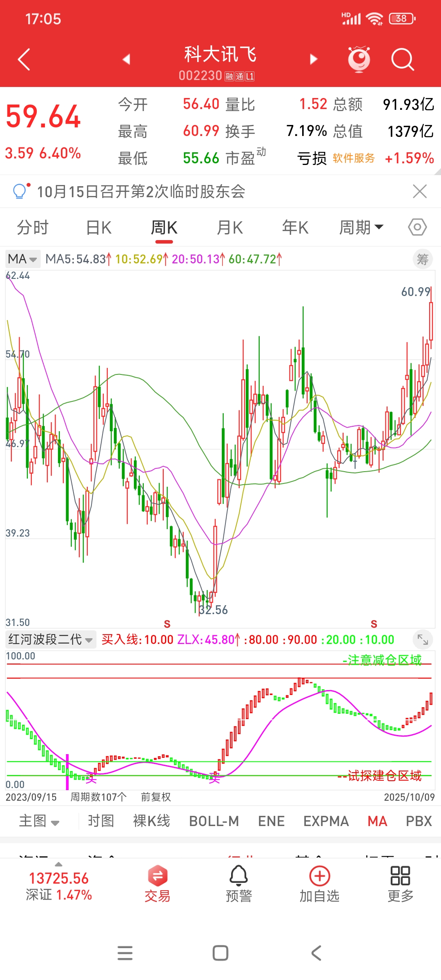
Task: Tap the Android home button
Action: [220, 953]
